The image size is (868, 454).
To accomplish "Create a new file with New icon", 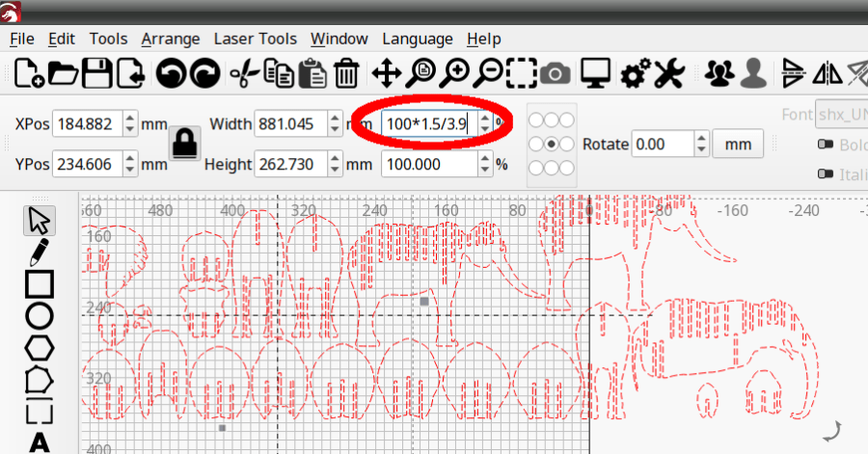I will [29, 73].
